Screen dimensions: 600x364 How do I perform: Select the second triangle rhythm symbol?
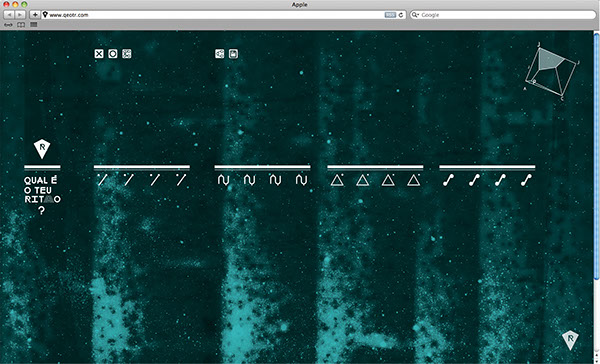coord(363,180)
